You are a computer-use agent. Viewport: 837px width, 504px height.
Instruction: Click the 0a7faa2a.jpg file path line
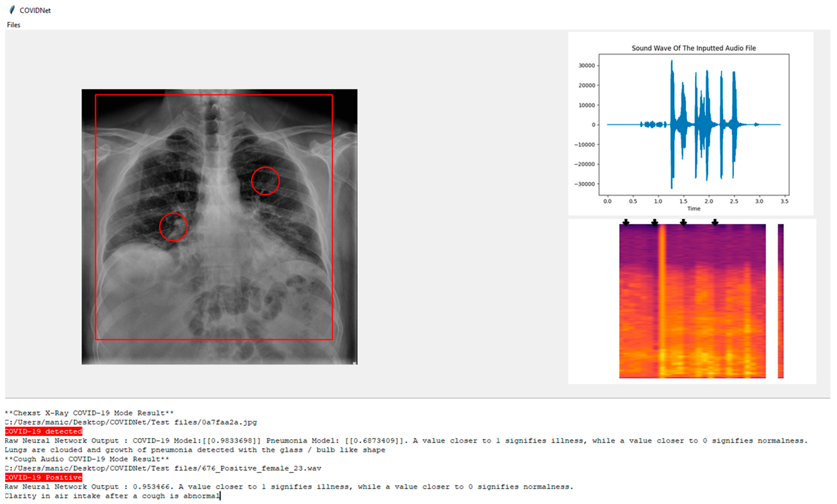tap(131, 422)
